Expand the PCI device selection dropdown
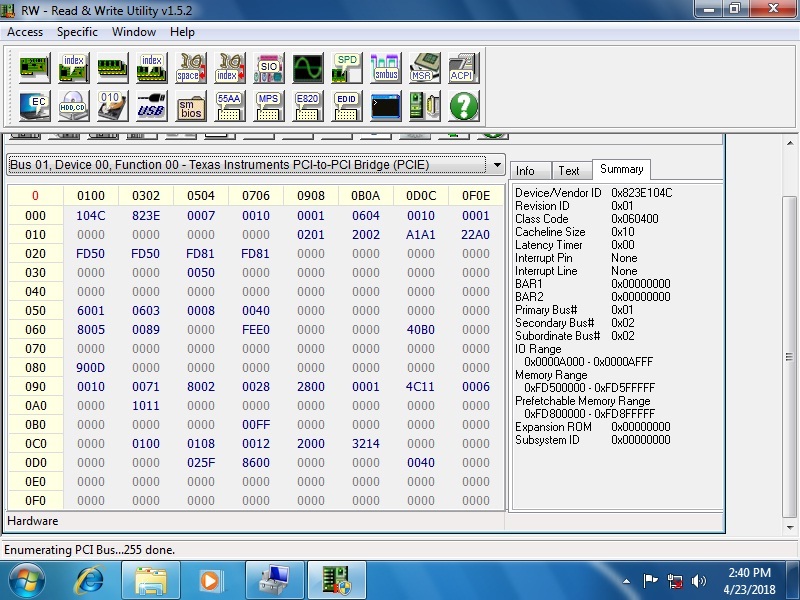Viewport: 800px width, 600px height. (x=497, y=164)
